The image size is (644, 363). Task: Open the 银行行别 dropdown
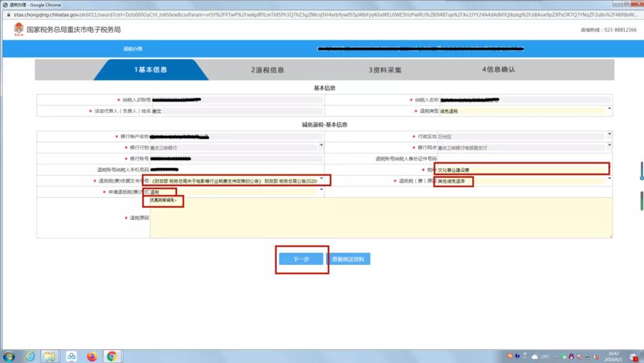[x=321, y=146]
